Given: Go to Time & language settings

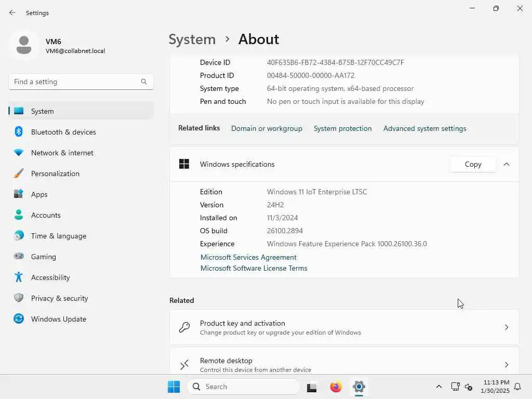Looking at the screenshot, I should click(x=81, y=235).
